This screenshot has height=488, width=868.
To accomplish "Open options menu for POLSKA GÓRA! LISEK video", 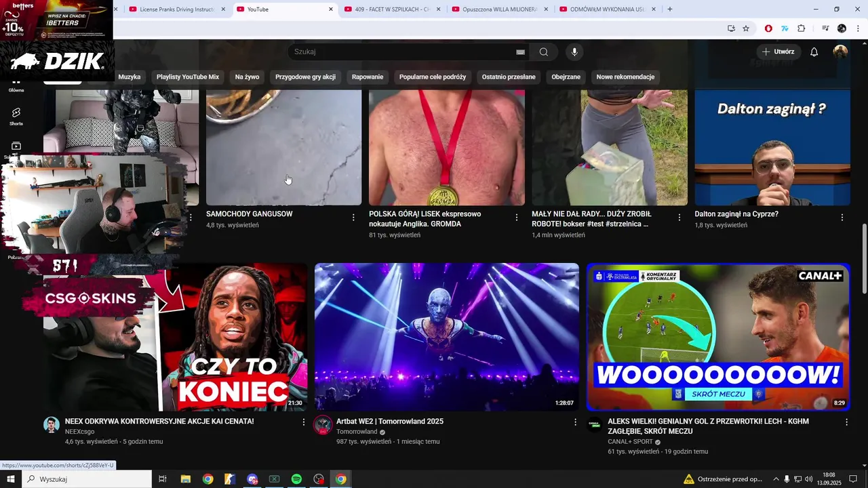I will tap(516, 218).
